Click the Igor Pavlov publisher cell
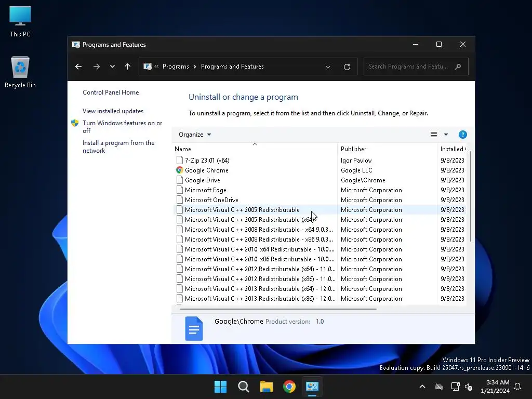Viewport: 532px width, 399px height. [356, 160]
